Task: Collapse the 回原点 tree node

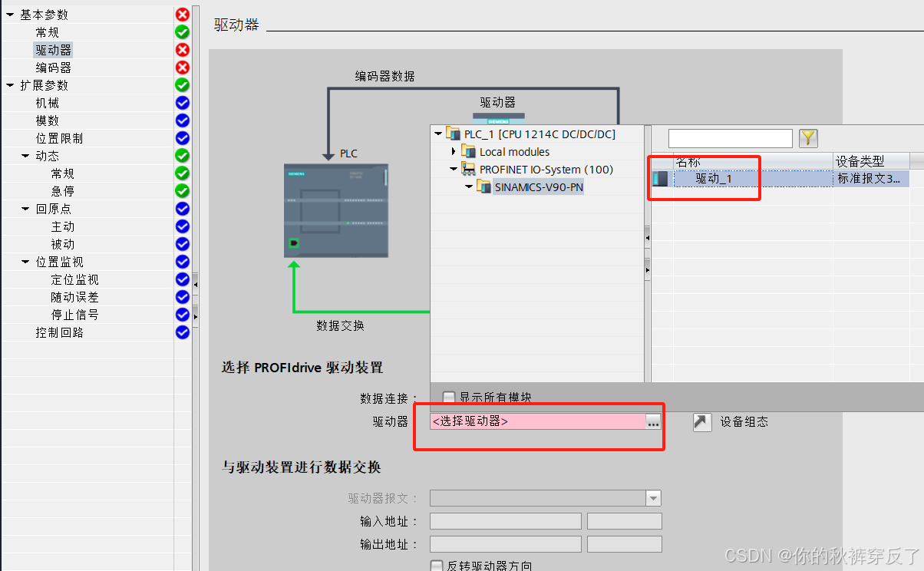Action: [25, 209]
